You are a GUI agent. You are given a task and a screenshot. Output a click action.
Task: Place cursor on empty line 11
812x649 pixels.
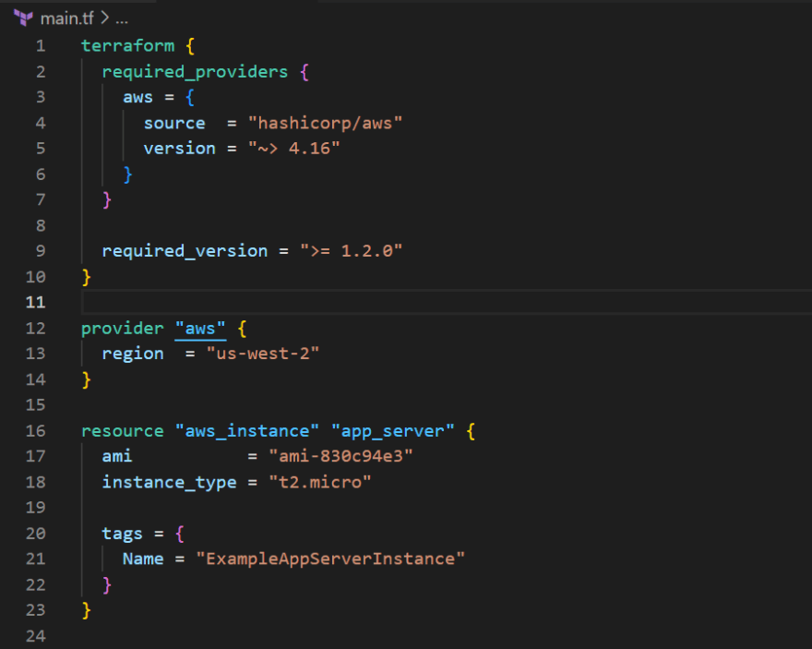point(447,302)
